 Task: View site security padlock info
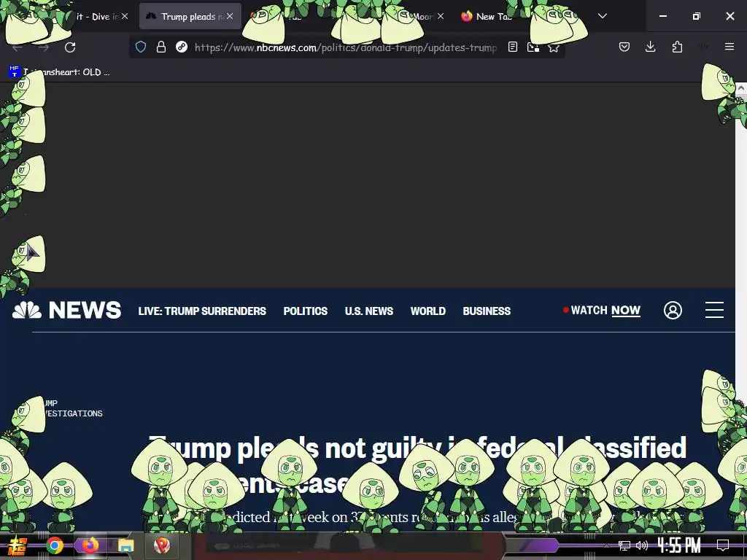click(161, 47)
